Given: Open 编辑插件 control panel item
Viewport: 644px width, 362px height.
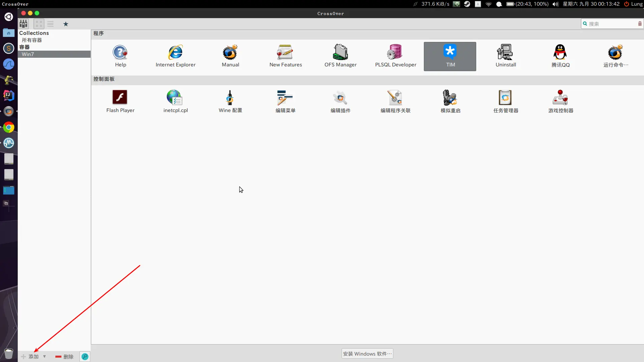Looking at the screenshot, I should 340,102.
